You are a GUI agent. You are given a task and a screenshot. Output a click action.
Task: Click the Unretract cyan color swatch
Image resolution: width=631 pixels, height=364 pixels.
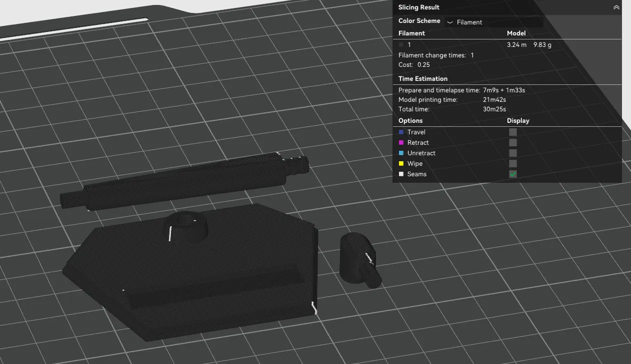(401, 153)
